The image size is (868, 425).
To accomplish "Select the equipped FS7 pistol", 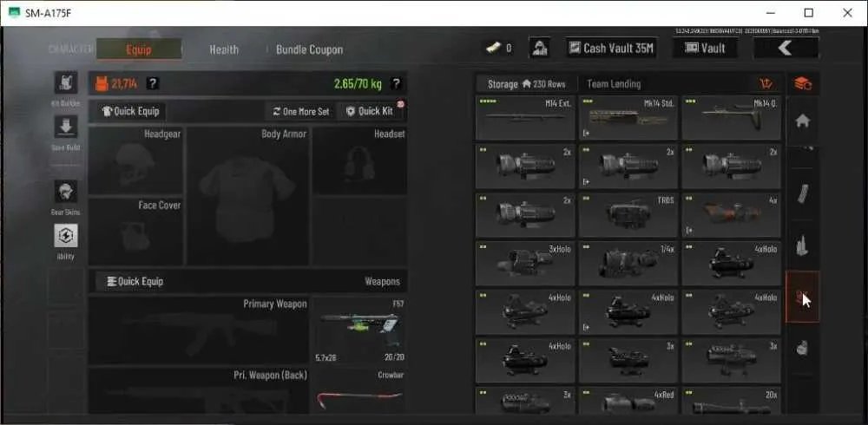I will (360, 330).
